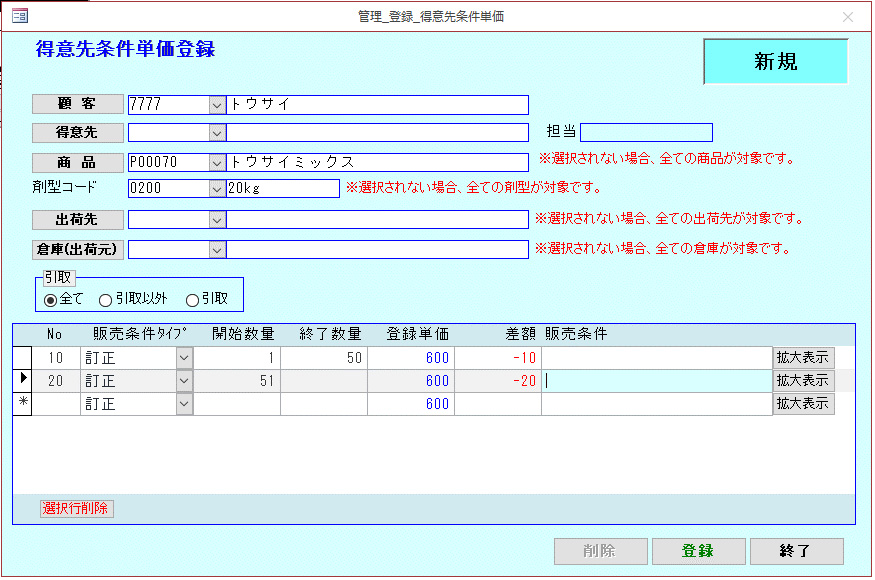Expand the 倉庫(出荷元) dropdown

tap(217, 249)
